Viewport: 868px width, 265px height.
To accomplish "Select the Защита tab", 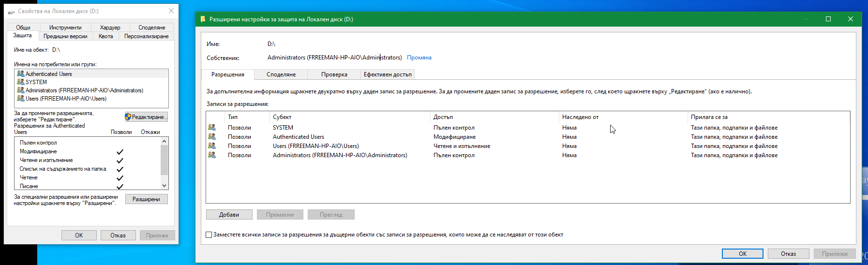I will (x=23, y=36).
